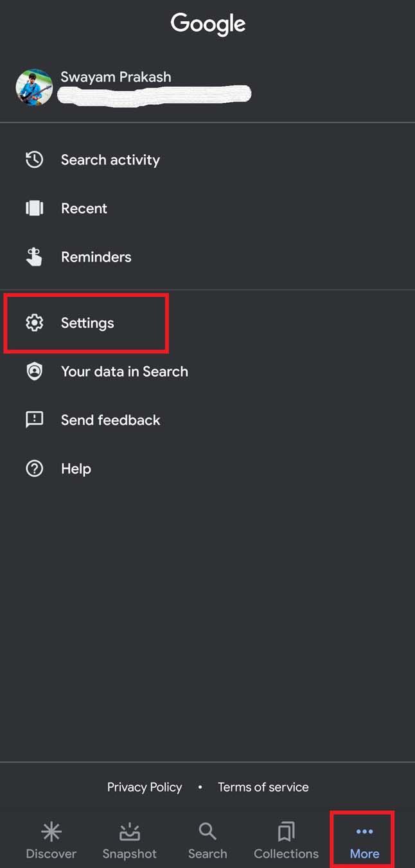This screenshot has width=415, height=868.
Task: Open the Privacy Policy link
Action: [x=145, y=786]
